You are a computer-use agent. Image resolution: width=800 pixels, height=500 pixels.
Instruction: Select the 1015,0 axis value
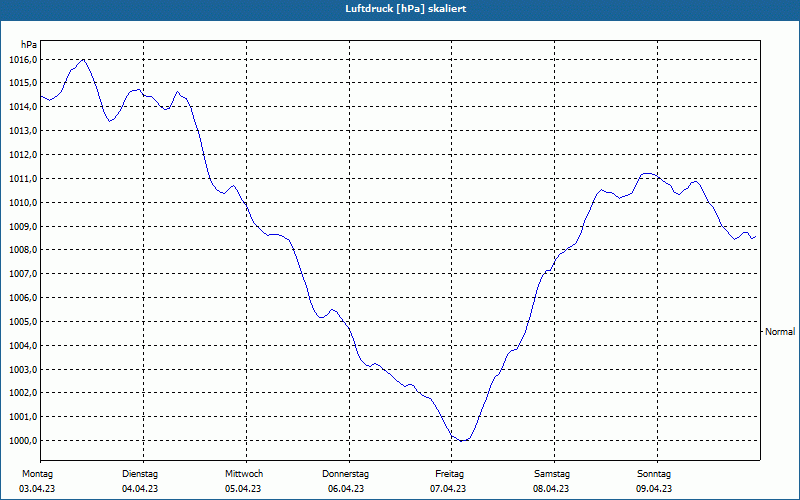tap(23, 83)
